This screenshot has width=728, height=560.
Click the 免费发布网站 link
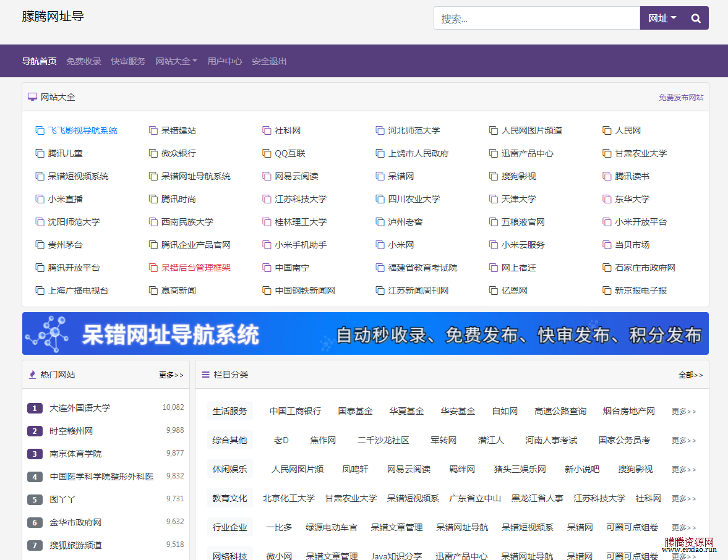pos(681,98)
